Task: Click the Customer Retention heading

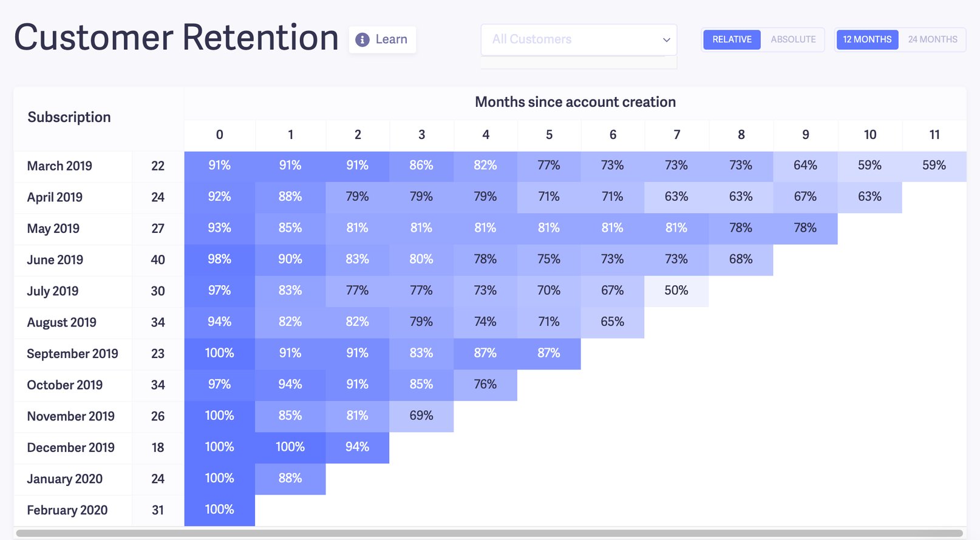Action: pyautogui.click(x=176, y=38)
